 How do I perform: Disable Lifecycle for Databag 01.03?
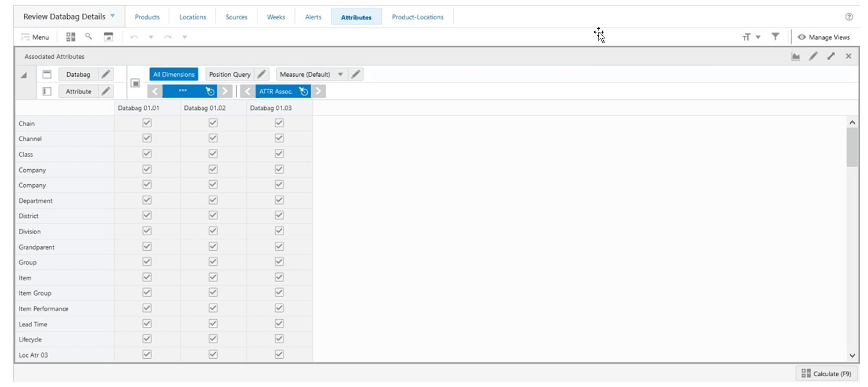click(279, 339)
